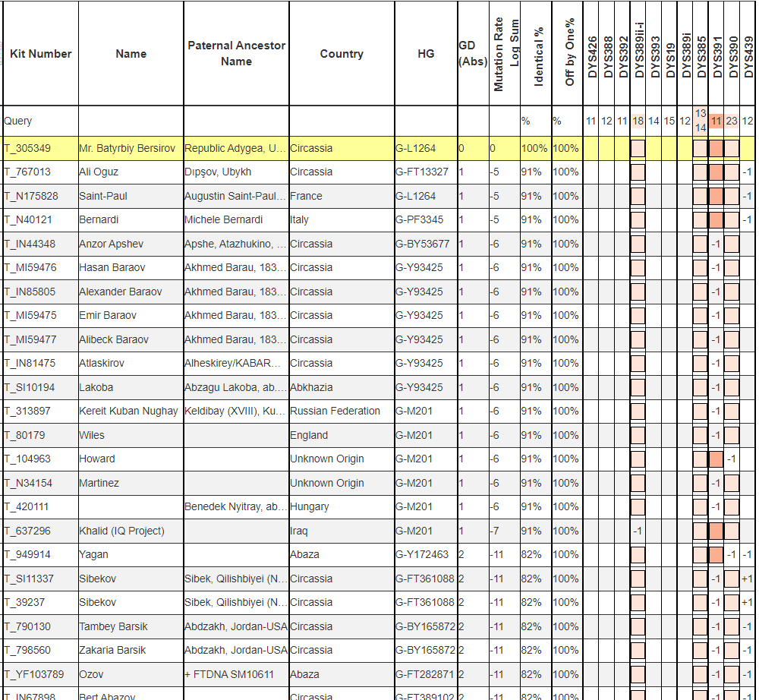Click the red Keldibay (XVIII) ancestor text
This screenshot has height=700, width=759.
pyautogui.click(x=235, y=411)
